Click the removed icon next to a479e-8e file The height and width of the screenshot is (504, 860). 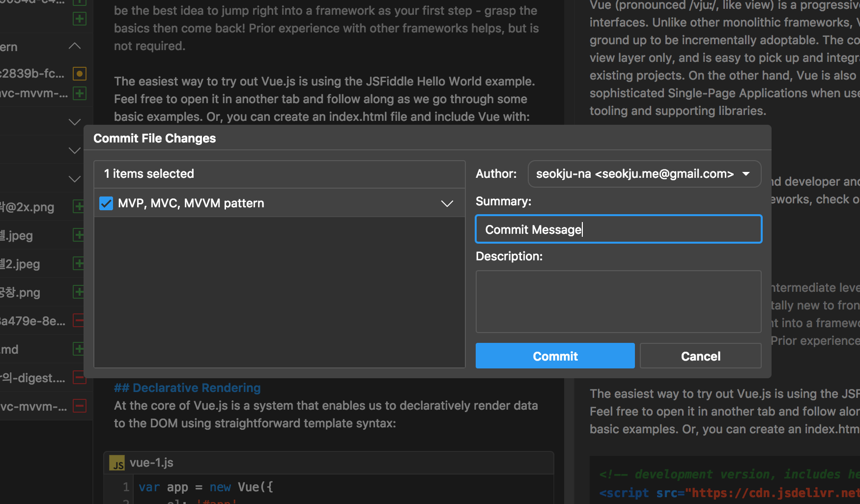click(78, 320)
